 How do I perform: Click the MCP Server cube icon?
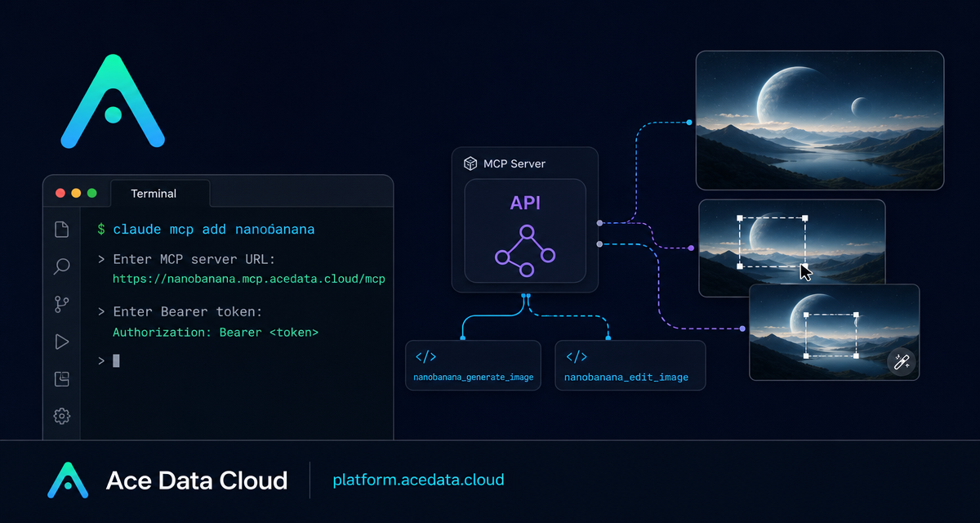[470, 163]
